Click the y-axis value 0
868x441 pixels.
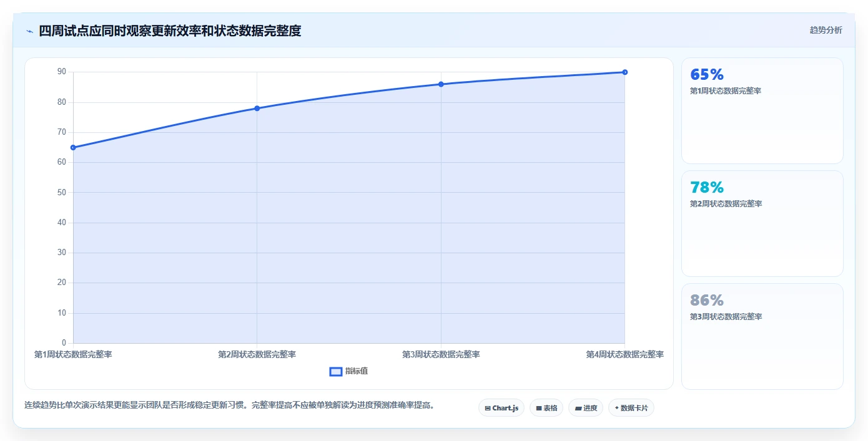[x=64, y=343]
